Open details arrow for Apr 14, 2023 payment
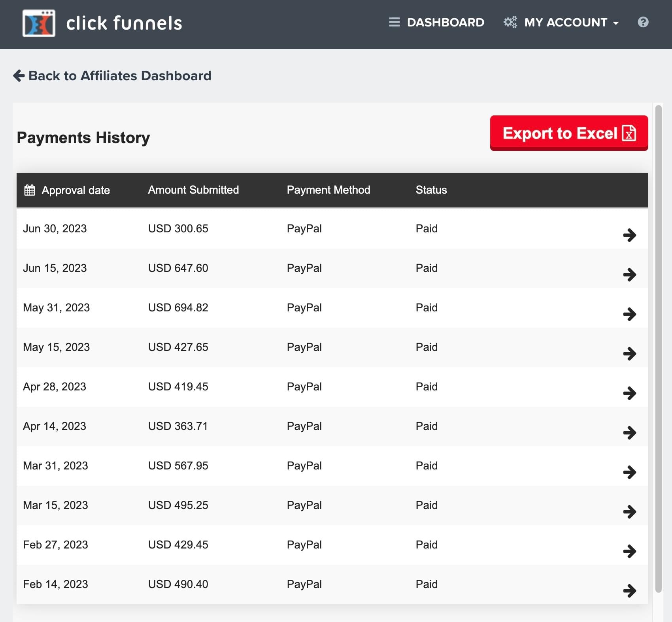 (630, 433)
